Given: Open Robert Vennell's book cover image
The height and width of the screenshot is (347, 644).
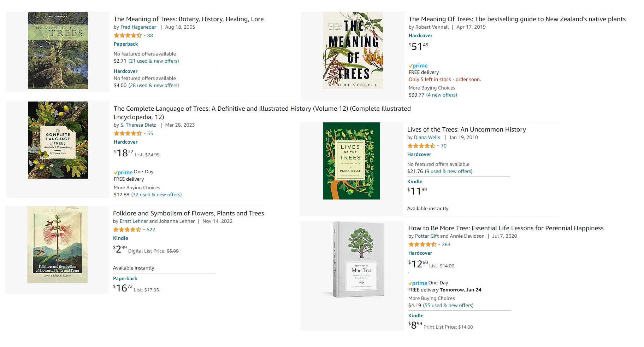Looking at the screenshot, I should point(353,51).
